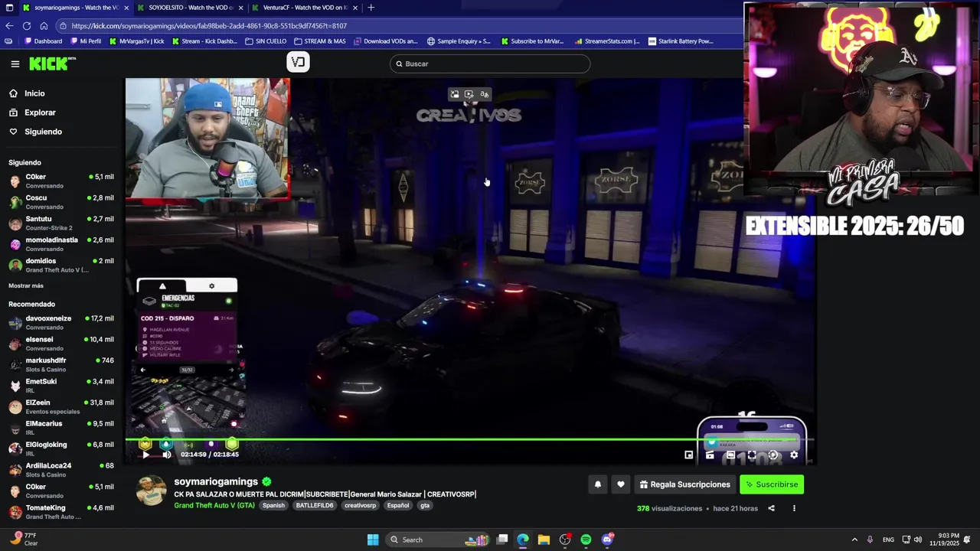This screenshot has width=980, height=551.
Task: Click the browser address bar URL
Action: click(x=209, y=25)
